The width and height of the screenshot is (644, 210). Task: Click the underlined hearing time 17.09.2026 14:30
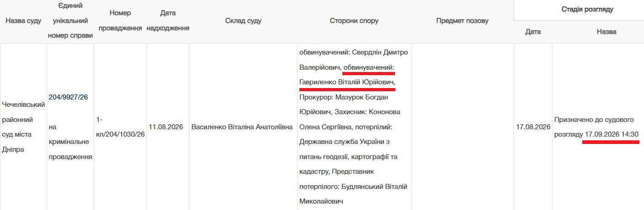[612, 135]
